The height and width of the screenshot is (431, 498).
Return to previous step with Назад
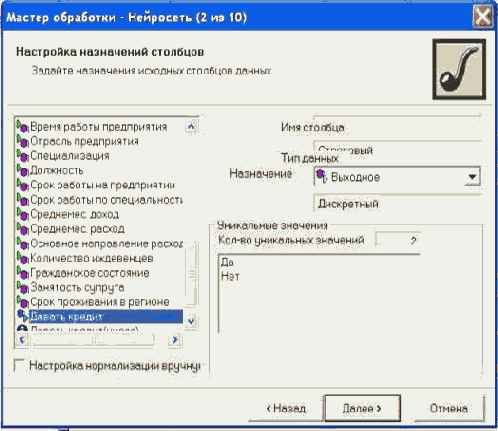tap(286, 408)
